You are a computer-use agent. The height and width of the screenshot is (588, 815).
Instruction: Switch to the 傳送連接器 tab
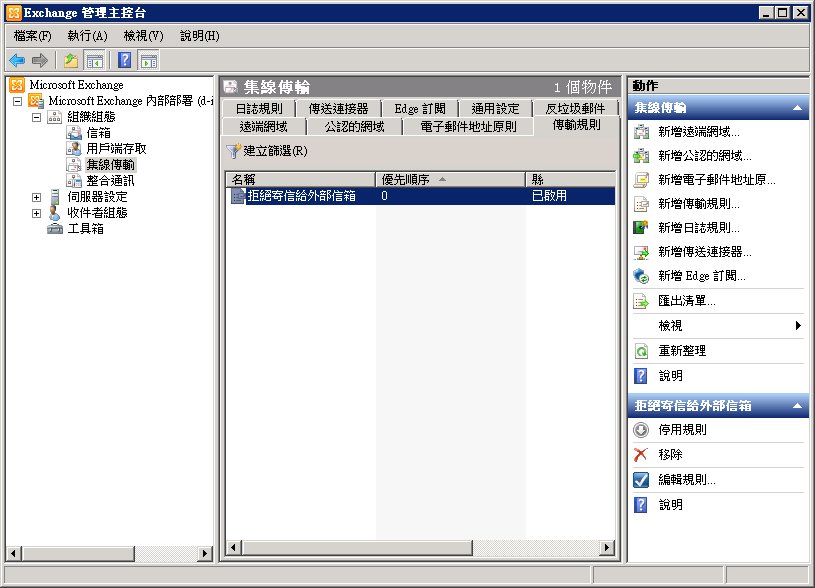pyautogui.click(x=338, y=109)
